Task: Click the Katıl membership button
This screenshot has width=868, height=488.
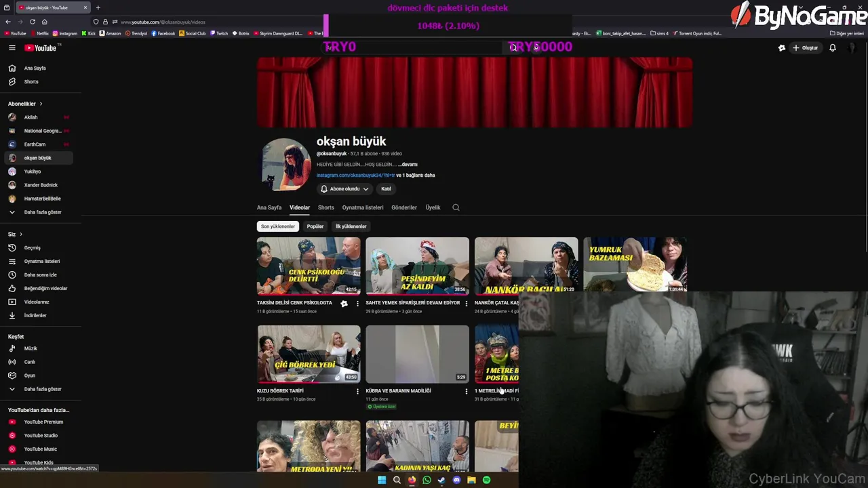Action: tap(386, 188)
